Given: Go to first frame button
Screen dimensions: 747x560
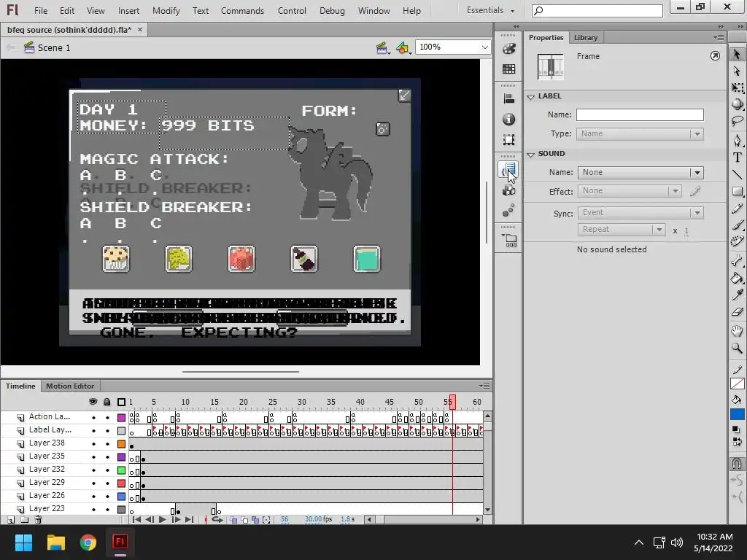Looking at the screenshot, I should point(136,519).
